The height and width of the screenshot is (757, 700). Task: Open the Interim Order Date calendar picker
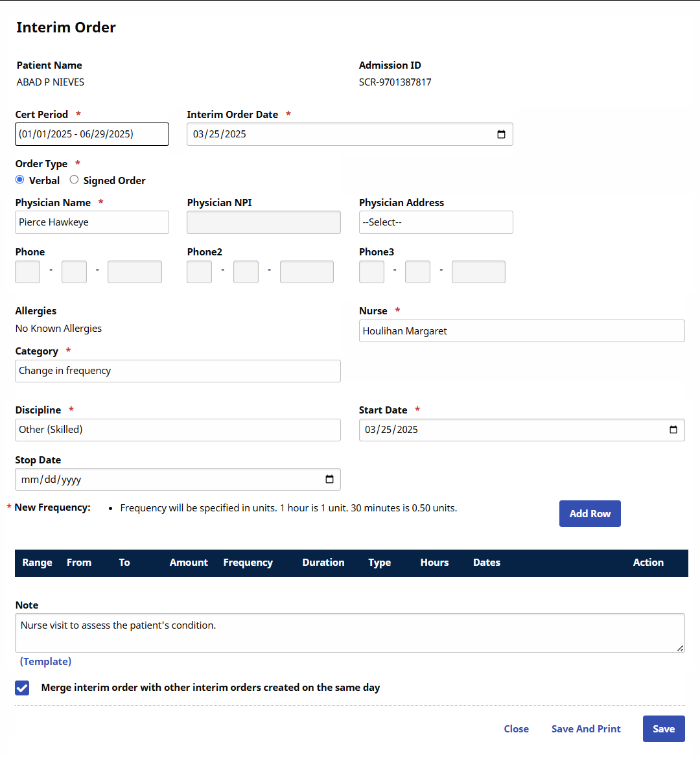tap(501, 134)
